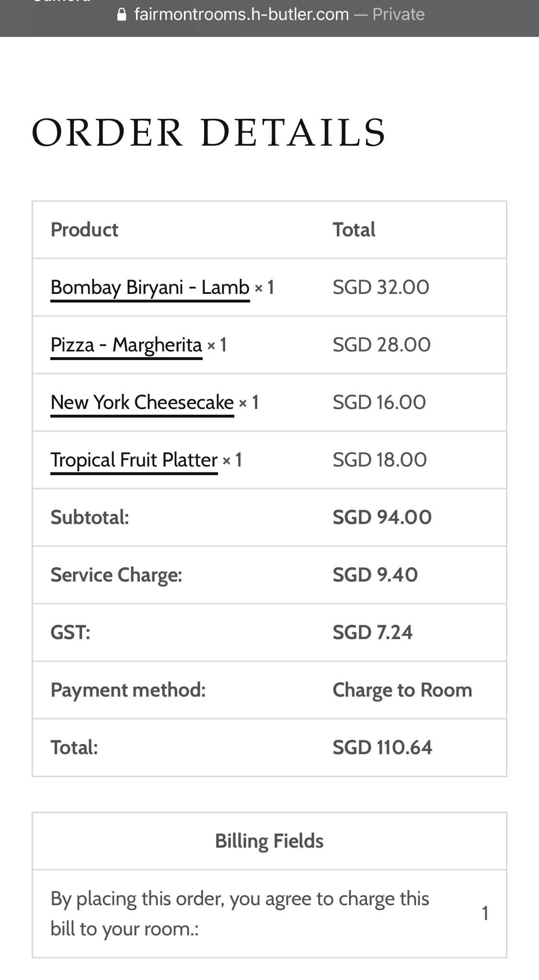The height and width of the screenshot is (980, 539).
Task: Click the Total column header
Action: (x=354, y=230)
